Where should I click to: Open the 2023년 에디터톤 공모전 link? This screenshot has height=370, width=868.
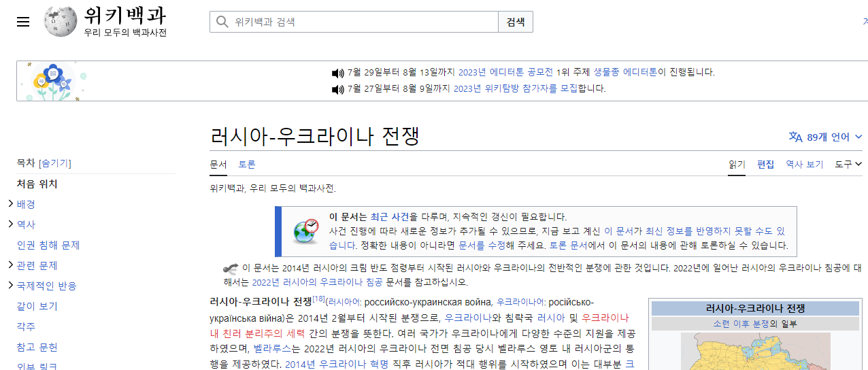[x=505, y=72]
